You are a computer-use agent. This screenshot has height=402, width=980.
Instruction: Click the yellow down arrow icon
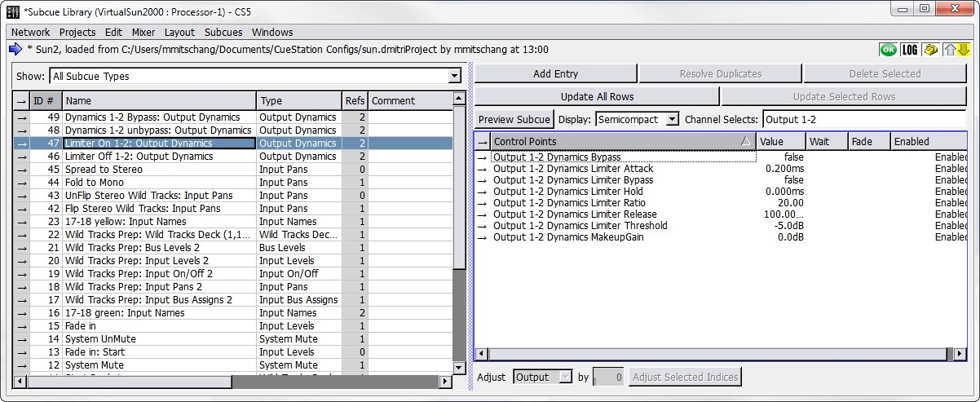point(963,50)
